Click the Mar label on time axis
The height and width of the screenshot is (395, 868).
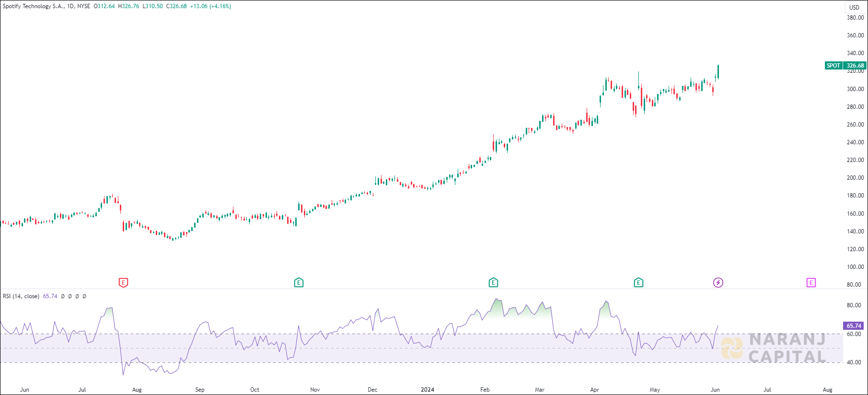click(x=540, y=390)
